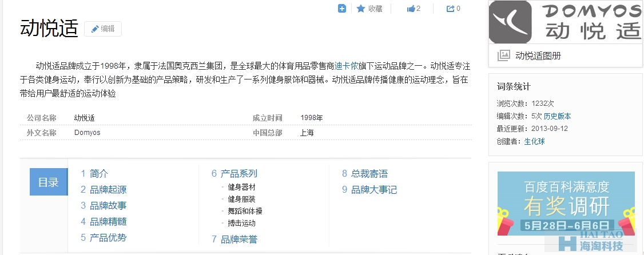Click the 外文名称 value Domyos
Screen dimensions: 644x255
pos(87,133)
